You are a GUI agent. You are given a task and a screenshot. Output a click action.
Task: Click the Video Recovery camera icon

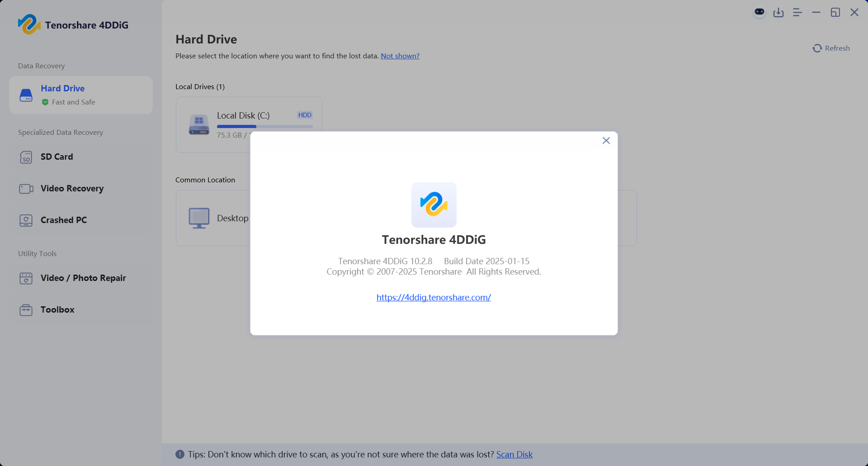click(26, 189)
